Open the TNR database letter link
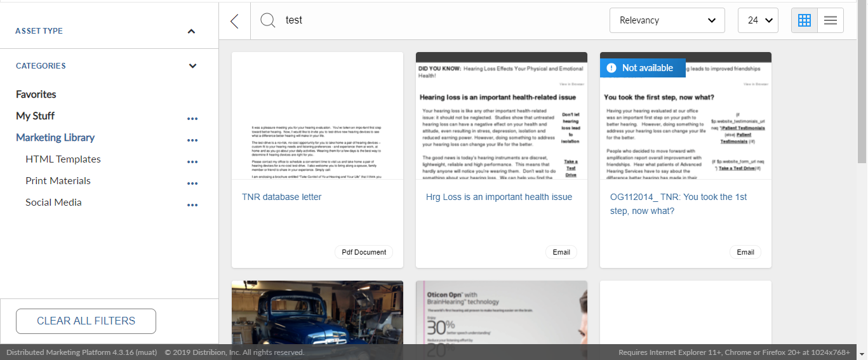 (x=281, y=197)
